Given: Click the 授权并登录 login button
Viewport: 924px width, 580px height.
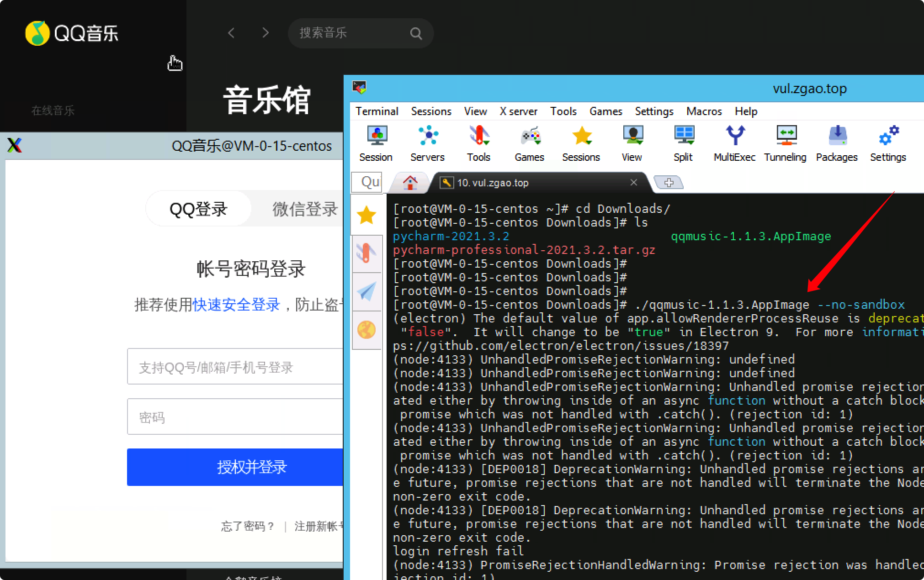Looking at the screenshot, I should pyautogui.click(x=252, y=467).
